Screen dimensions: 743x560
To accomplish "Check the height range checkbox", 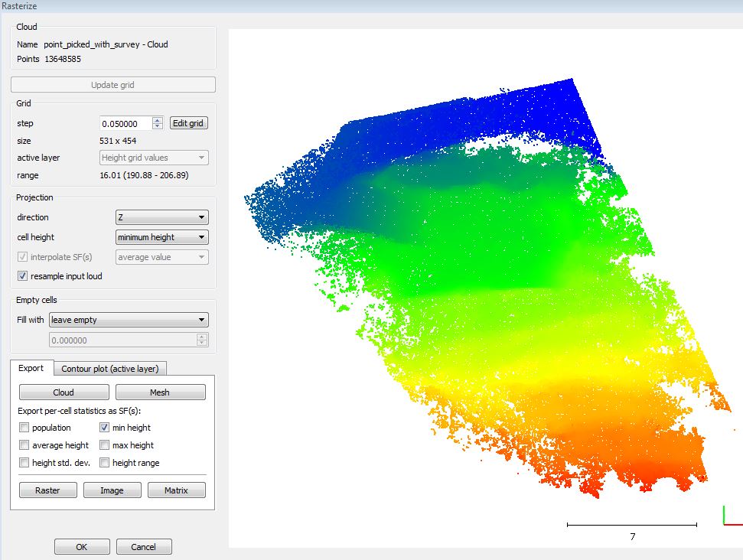I will click(x=105, y=463).
